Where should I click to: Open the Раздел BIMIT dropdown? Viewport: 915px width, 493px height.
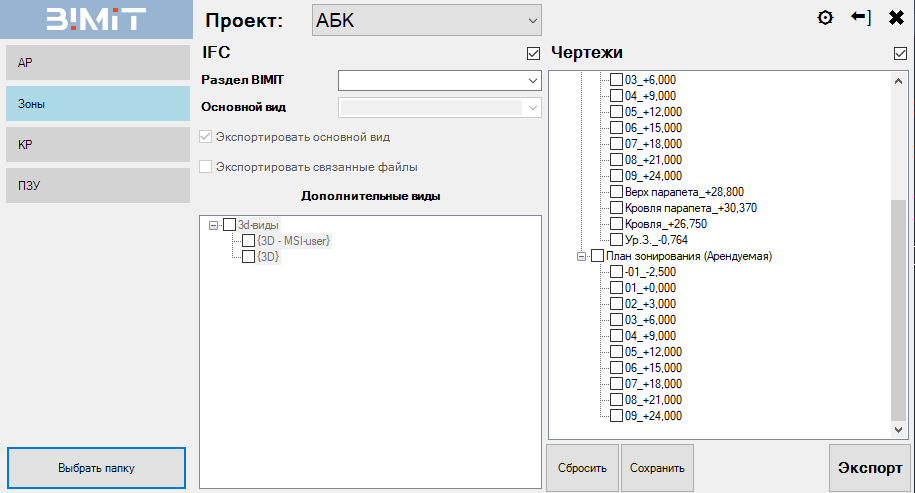pos(439,80)
